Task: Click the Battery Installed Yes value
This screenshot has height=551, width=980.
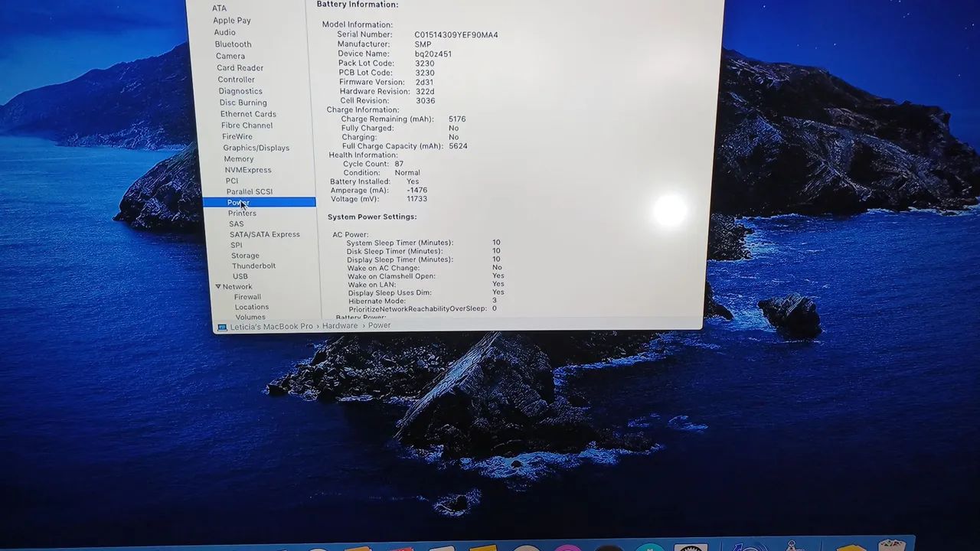Action: 413,182
